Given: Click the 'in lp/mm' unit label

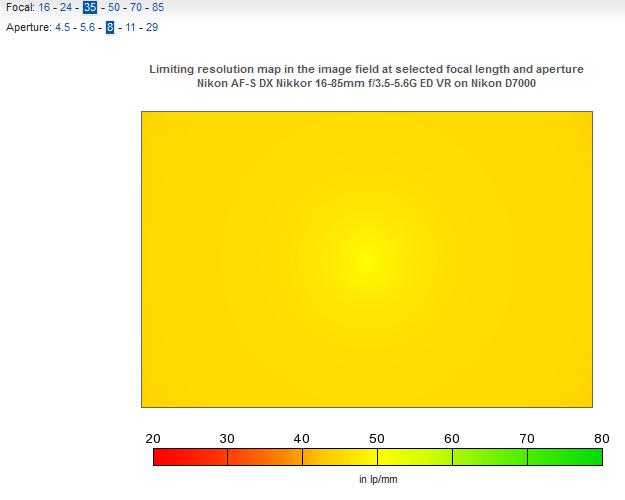Looking at the screenshot, I should pyautogui.click(x=378, y=479).
